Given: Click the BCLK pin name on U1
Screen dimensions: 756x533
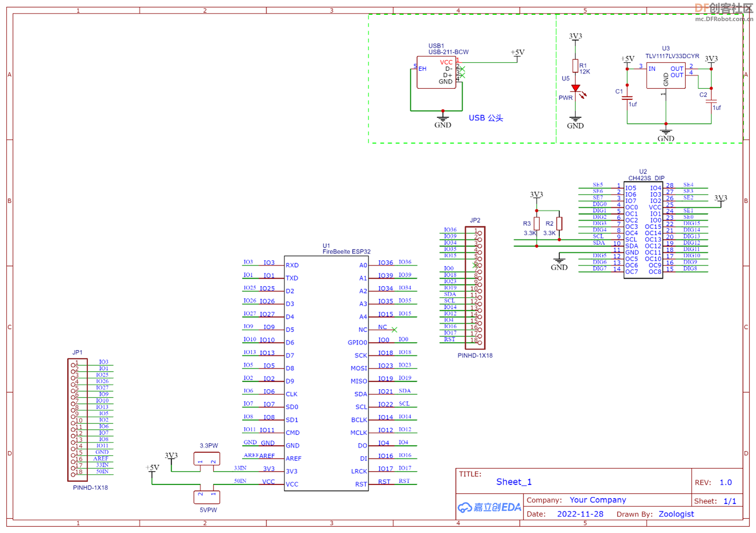Looking at the screenshot, I should pos(358,420).
